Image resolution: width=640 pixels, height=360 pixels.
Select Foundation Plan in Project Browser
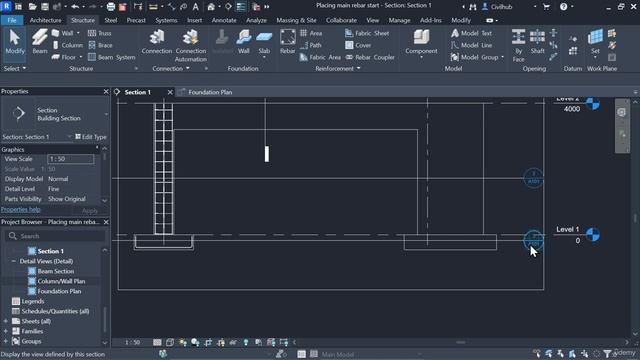pos(59,291)
